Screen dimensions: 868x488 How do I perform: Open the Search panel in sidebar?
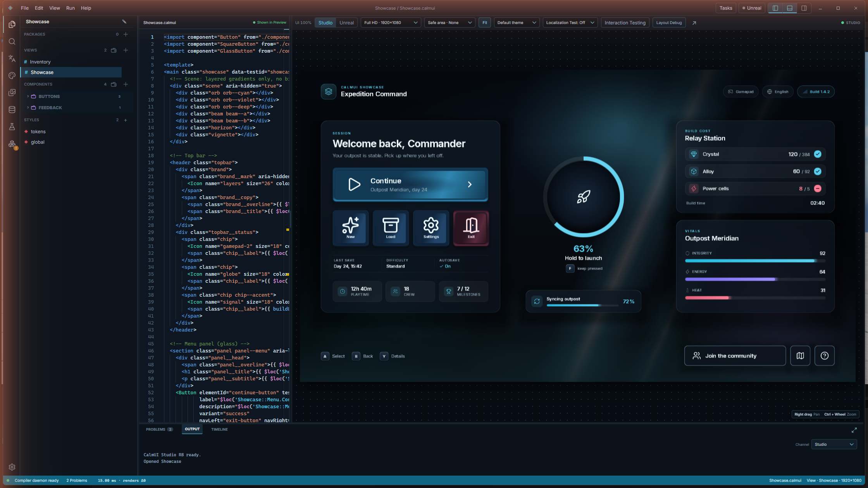click(x=12, y=41)
